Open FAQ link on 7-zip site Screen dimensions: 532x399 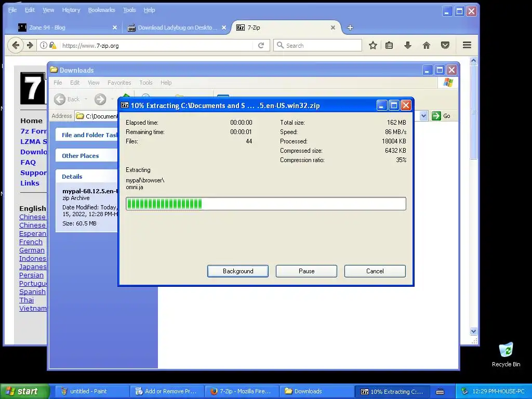click(x=28, y=162)
